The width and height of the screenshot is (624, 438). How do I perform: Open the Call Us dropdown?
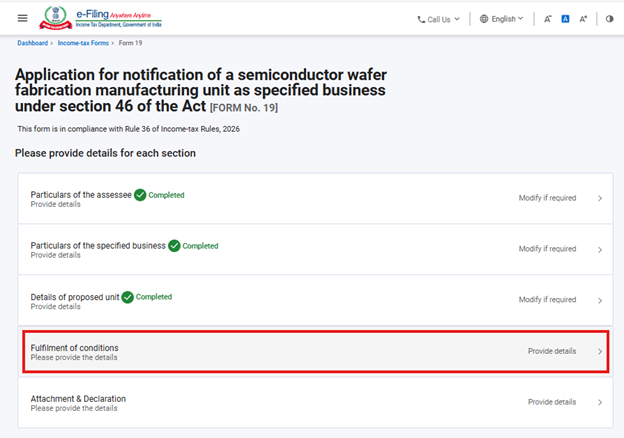click(x=438, y=19)
